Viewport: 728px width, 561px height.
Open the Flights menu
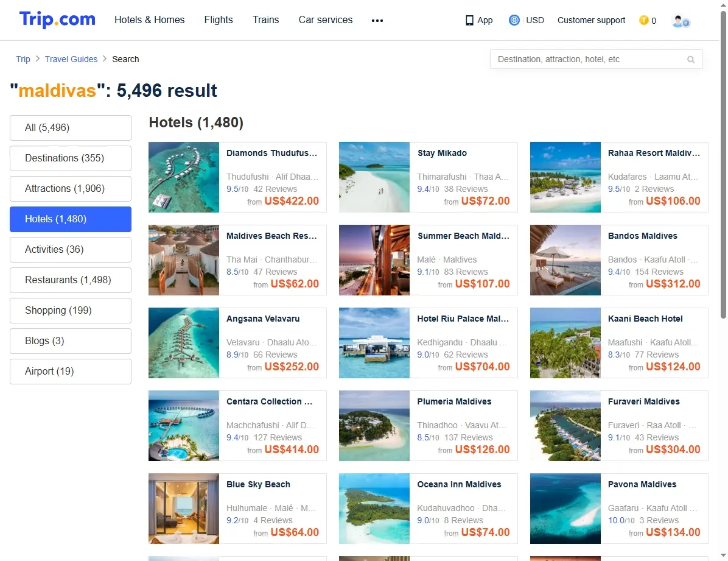[219, 19]
